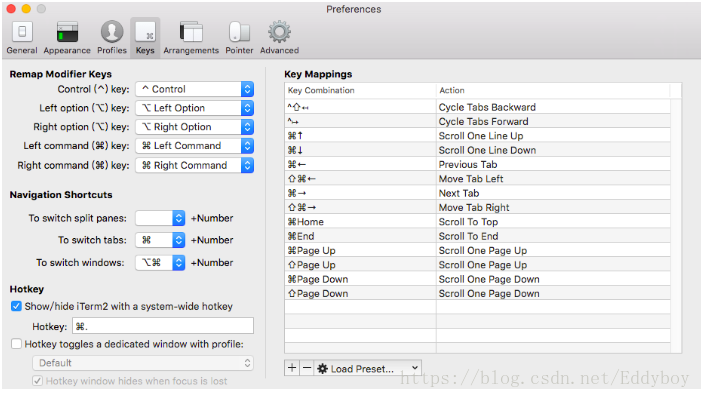The width and height of the screenshot is (701, 398).
Task: Choose modifier for switching windows
Action: pyautogui.click(x=160, y=263)
